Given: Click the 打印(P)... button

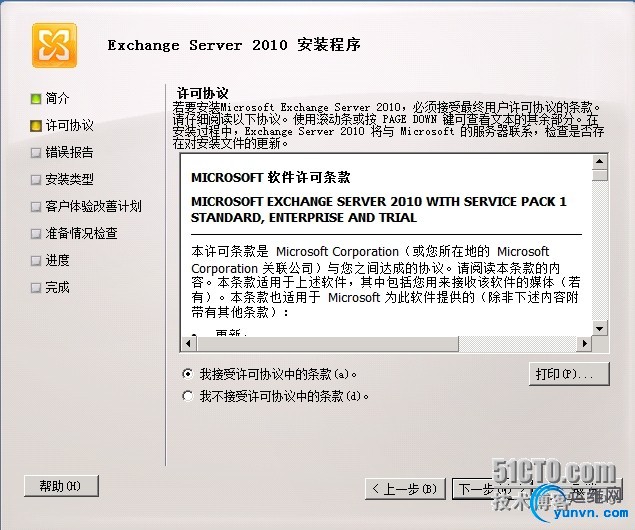Looking at the screenshot, I should [x=569, y=374].
